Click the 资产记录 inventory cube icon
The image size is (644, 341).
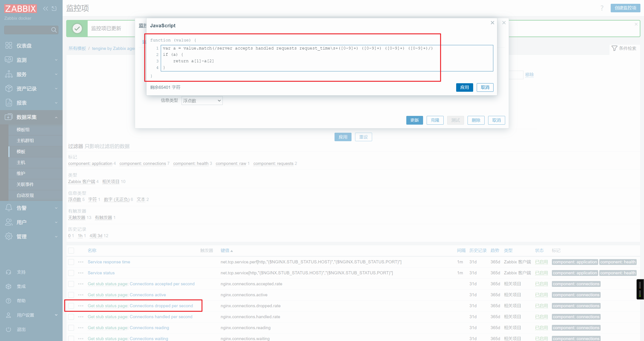pos(9,88)
